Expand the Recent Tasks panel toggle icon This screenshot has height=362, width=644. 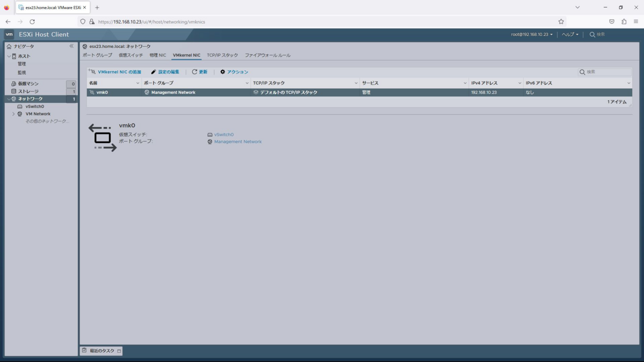click(119, 351)
